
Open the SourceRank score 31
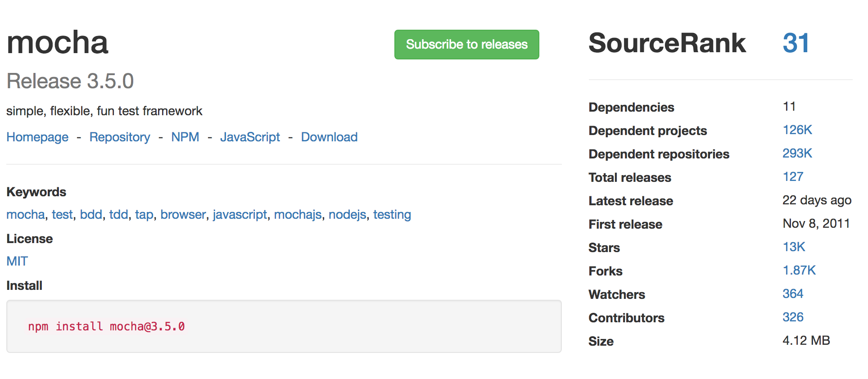tap(796, 43)
